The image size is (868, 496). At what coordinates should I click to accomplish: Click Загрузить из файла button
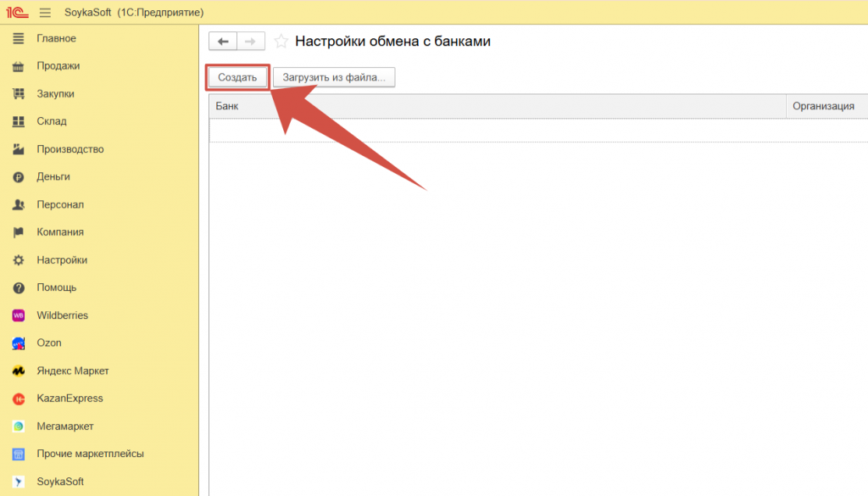coord(334,77)
